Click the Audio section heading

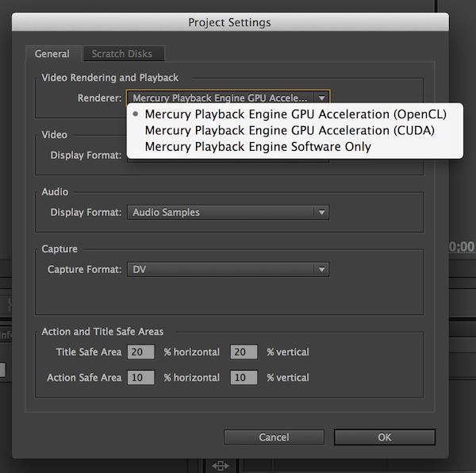point(55,192)
